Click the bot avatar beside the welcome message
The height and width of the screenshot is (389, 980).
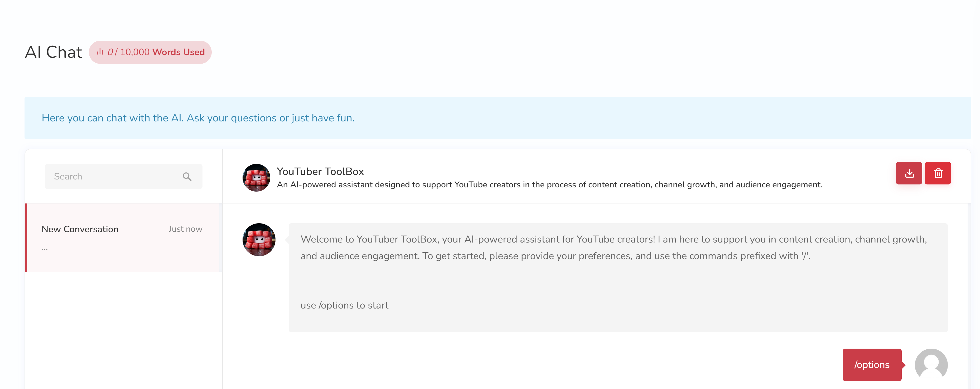click(x=259, y=240)
